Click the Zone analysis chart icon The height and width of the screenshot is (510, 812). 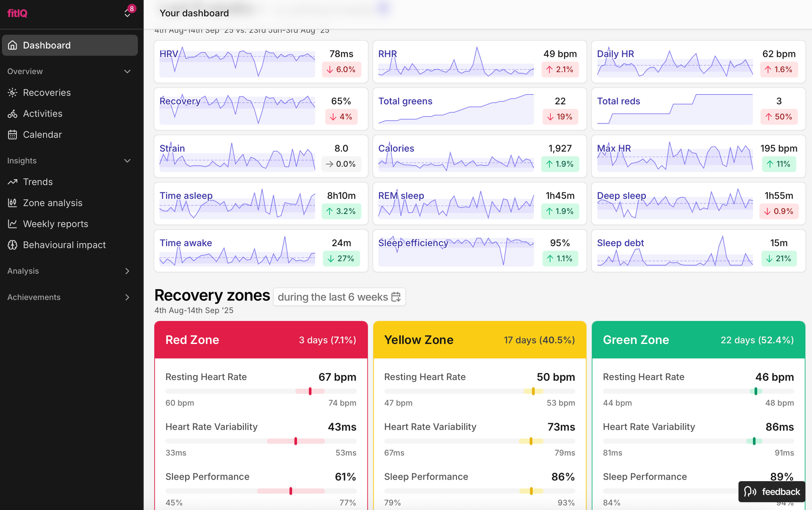13,203
